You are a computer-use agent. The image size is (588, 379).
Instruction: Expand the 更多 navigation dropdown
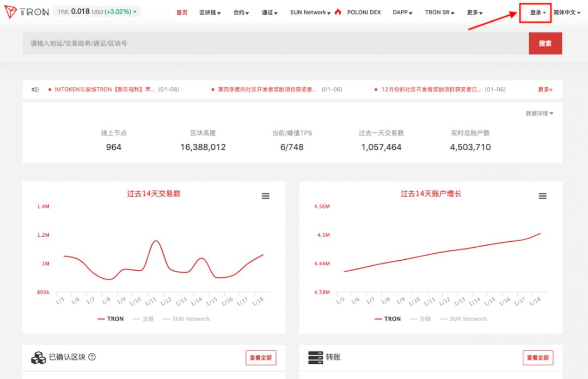tap(474, 13)
